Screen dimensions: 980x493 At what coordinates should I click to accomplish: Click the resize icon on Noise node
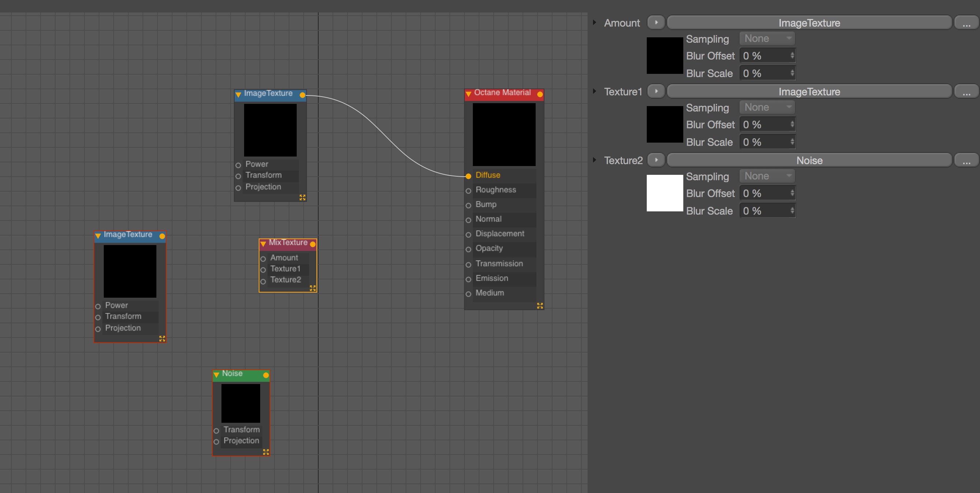(266, 452)
